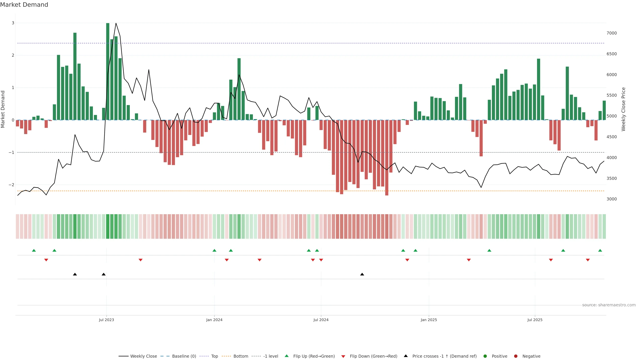Click the 7000 price axis tick label

point(611,33)
